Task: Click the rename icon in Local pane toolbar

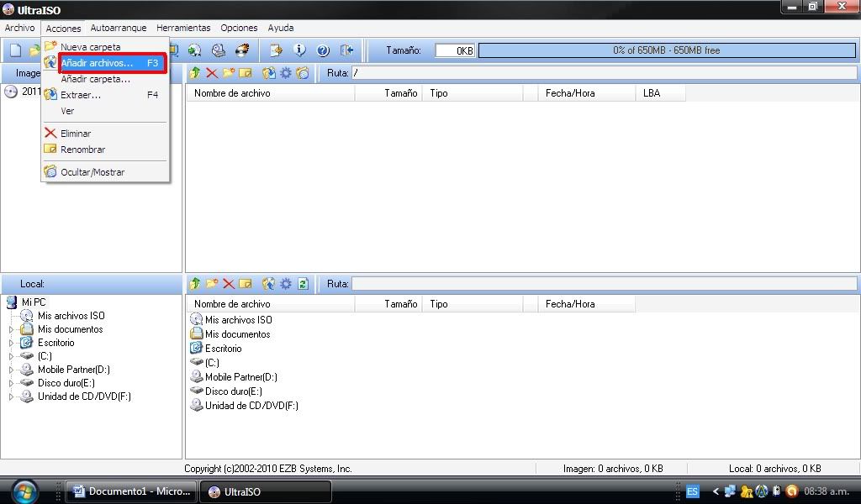Action: click(246, 284)
